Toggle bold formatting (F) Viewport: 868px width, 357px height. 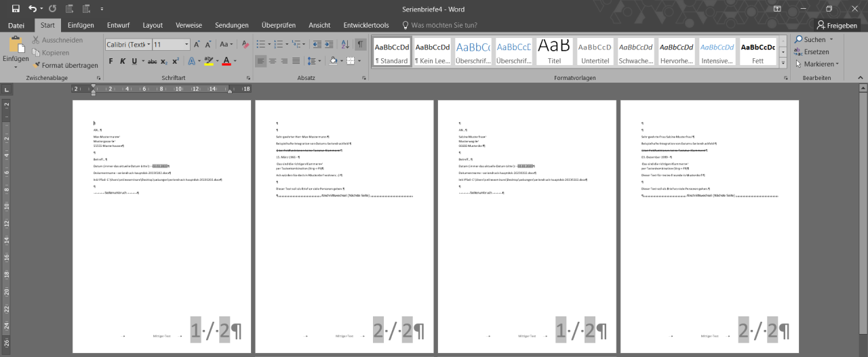tap(111, 61)
